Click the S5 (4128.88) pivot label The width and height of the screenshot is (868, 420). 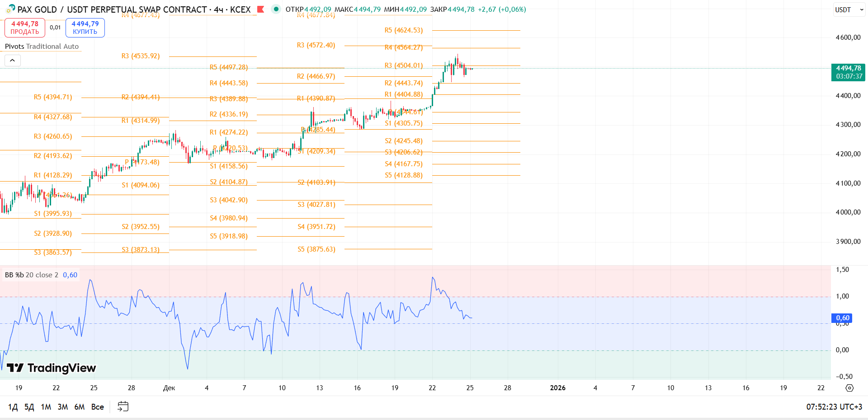(x=404, y=175)
